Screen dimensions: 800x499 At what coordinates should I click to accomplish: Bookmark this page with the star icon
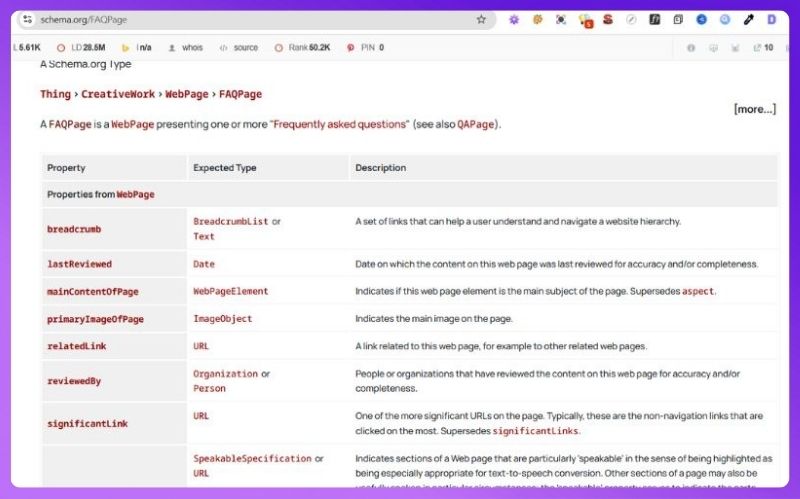[481, 19]
